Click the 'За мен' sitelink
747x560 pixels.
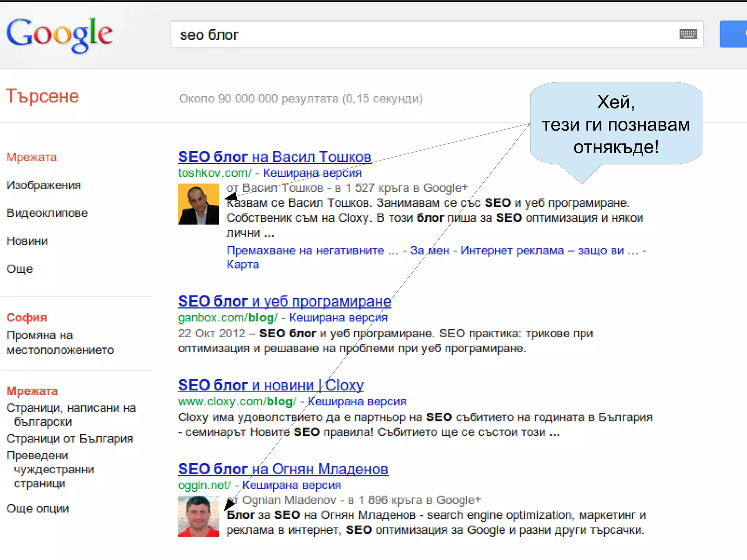pyautogui.click(x=429, y=250)
